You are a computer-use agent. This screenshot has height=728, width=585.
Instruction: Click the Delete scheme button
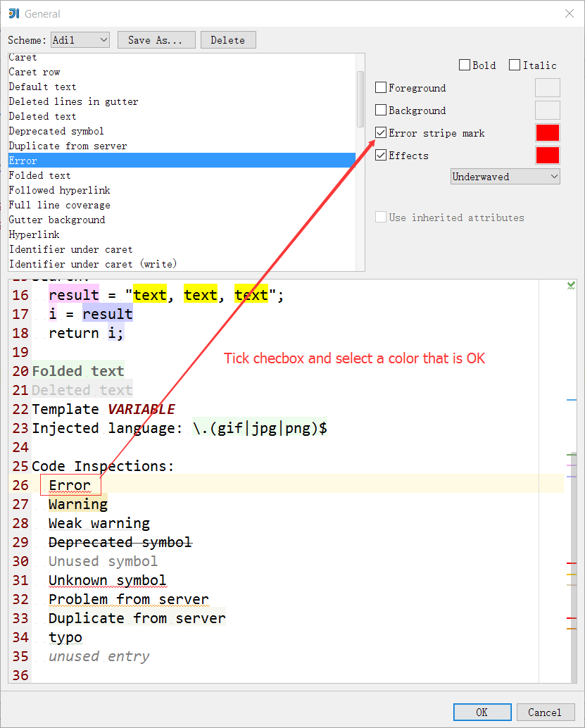[x=228, y=39]
